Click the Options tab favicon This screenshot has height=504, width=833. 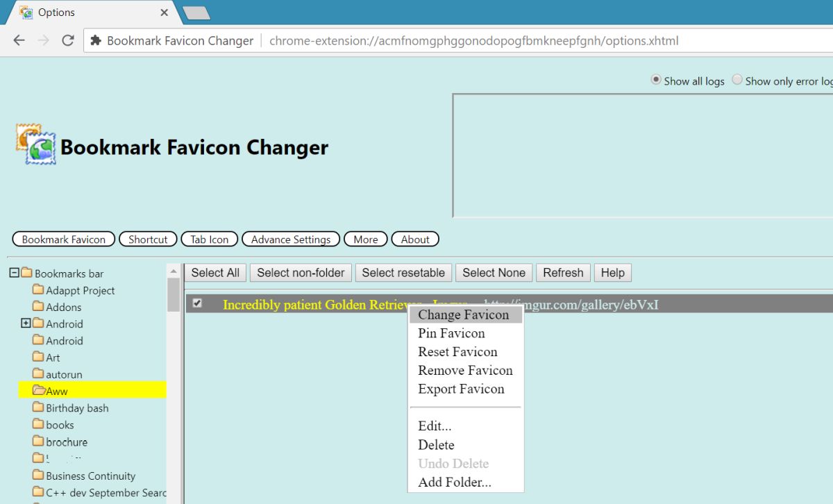[26, 12]
